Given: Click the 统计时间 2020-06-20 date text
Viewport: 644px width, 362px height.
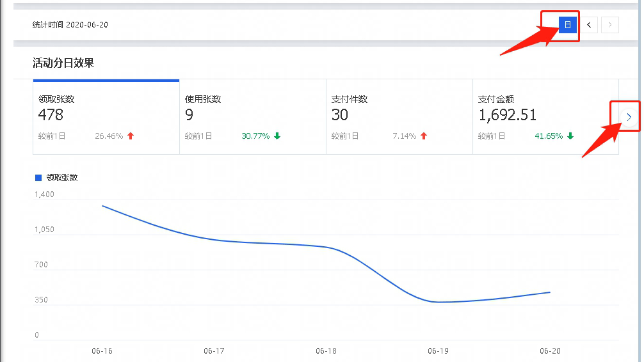Looking at the screenshot, I should pos(70,25).
